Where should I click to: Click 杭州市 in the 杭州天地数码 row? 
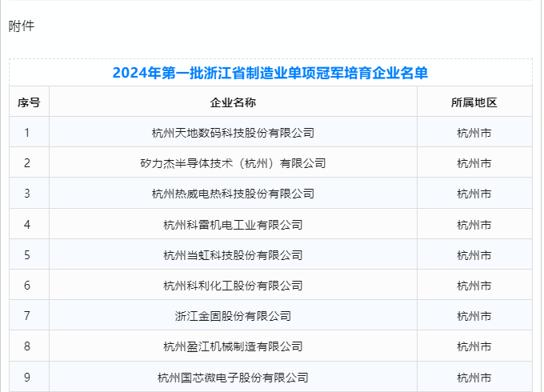click(x=474, y=133)
